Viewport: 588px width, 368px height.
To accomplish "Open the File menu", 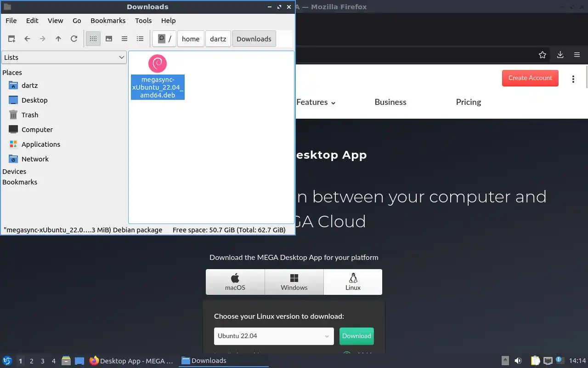I will pos(11,21).
